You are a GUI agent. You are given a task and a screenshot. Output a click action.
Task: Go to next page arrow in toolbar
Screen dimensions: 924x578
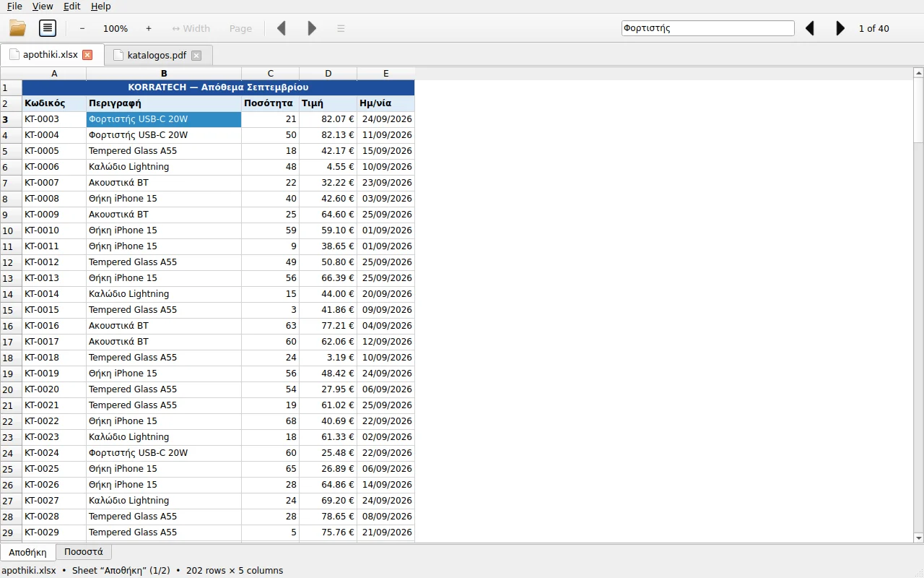(x=312, y=28)
